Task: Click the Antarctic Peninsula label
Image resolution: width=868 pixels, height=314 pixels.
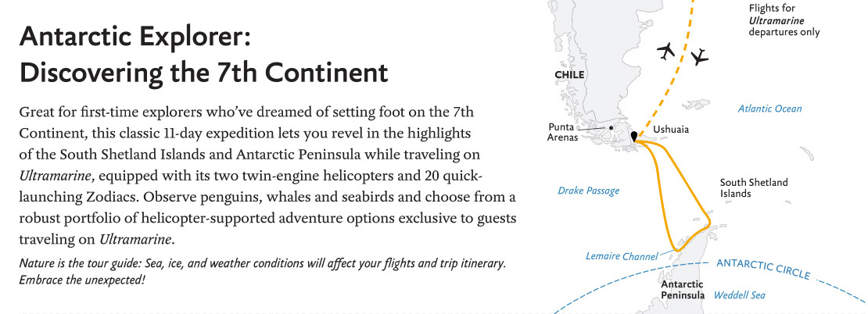Action: point(682,290)
